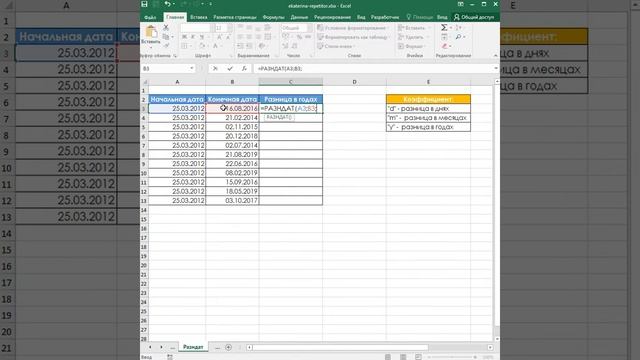Switch to Normal view in status bar

[x=388, y=357]
